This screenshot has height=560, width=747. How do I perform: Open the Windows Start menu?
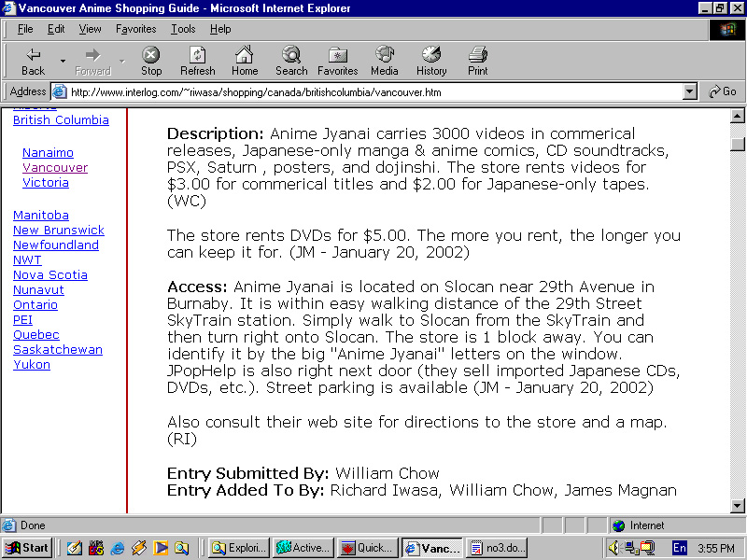(27, 548)
